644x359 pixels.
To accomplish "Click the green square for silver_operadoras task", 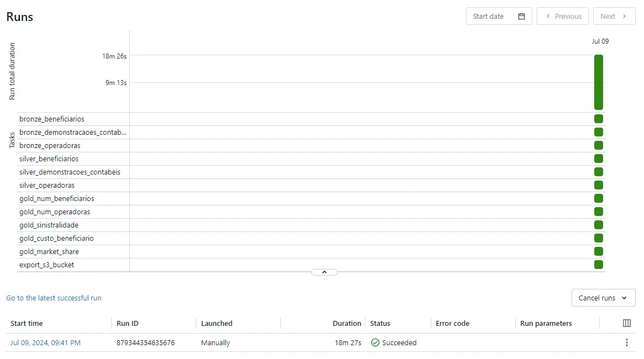I will [x=599, y=185].
